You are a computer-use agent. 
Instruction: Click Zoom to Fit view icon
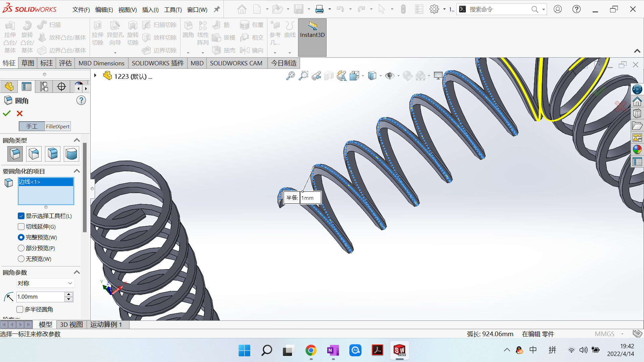tap(291, 76)
